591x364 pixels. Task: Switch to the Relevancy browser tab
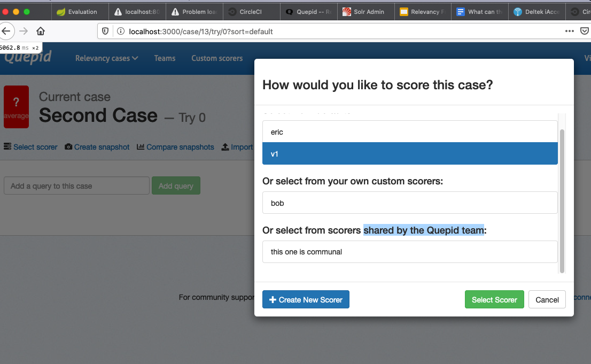423,12
